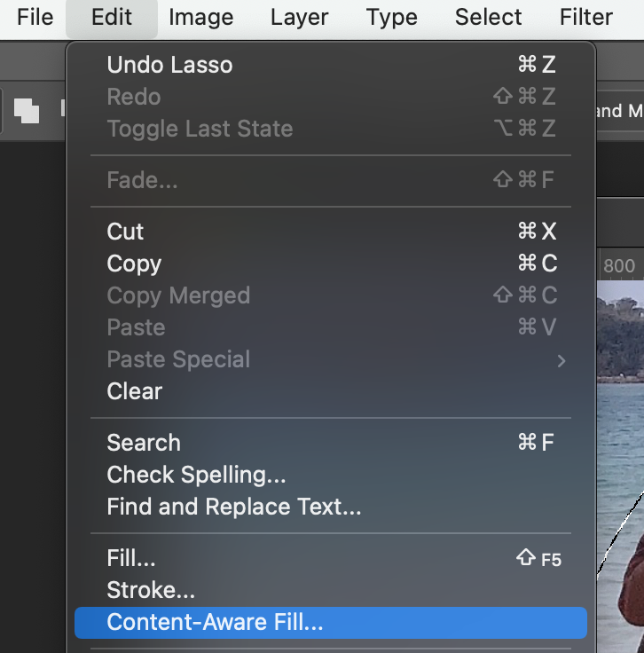Open the Type menu
This screenshot has width=644, height=653.
point(392,17)
